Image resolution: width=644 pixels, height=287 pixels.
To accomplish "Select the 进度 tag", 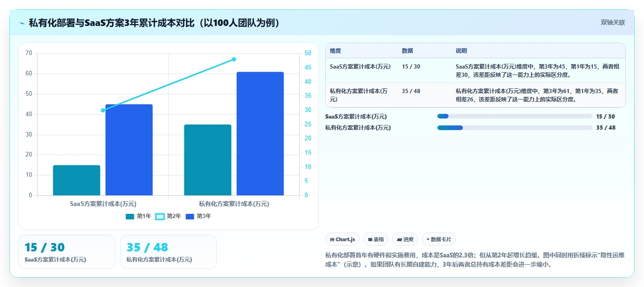I will (x=405, y=239).
